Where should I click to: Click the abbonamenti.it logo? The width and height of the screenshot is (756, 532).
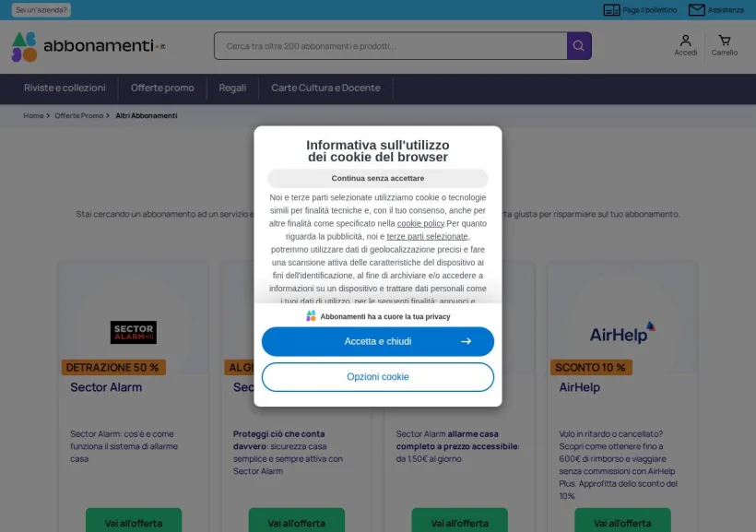pyautogui.click(x=89, y=47)
